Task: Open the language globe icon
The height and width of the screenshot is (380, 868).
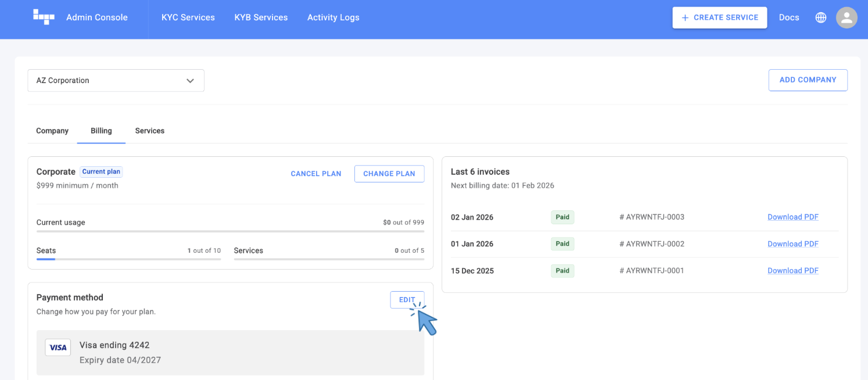Action: [820, 17]
